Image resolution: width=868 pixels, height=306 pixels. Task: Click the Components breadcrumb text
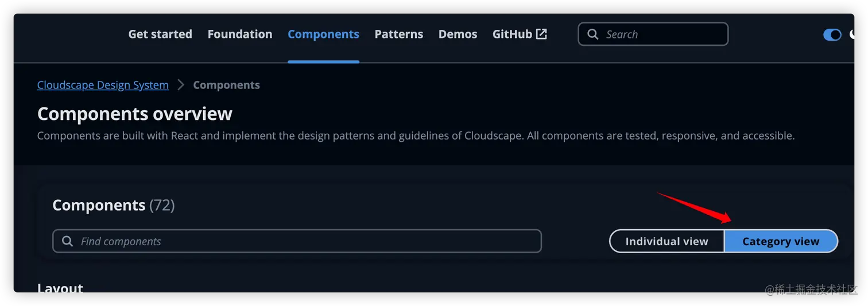point(226,85)
